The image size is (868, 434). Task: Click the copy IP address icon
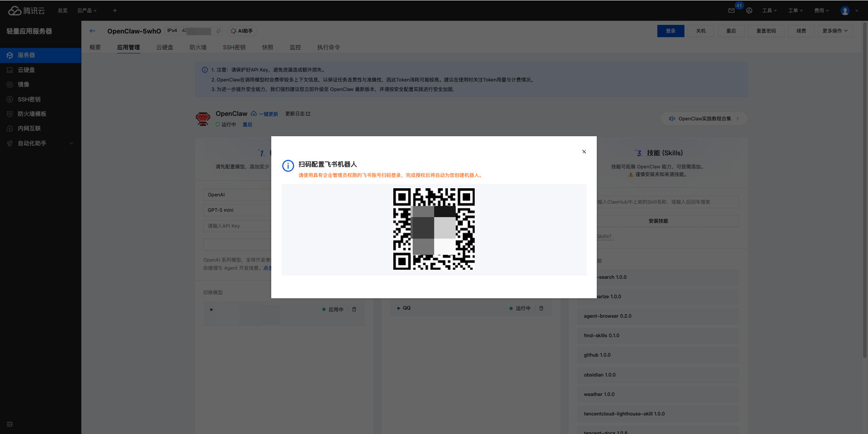pyautogui.click(x=218, y=31)
